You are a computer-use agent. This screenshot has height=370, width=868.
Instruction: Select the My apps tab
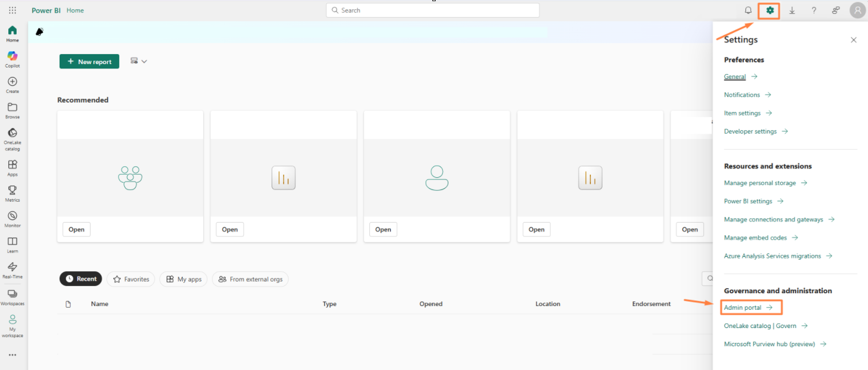point(184,279)
